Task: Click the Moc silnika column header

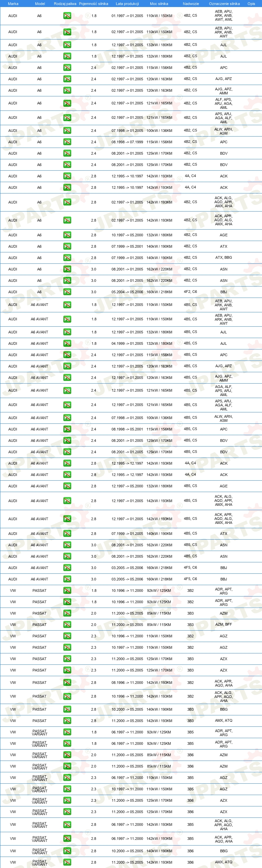Action: tap(159, 4)
